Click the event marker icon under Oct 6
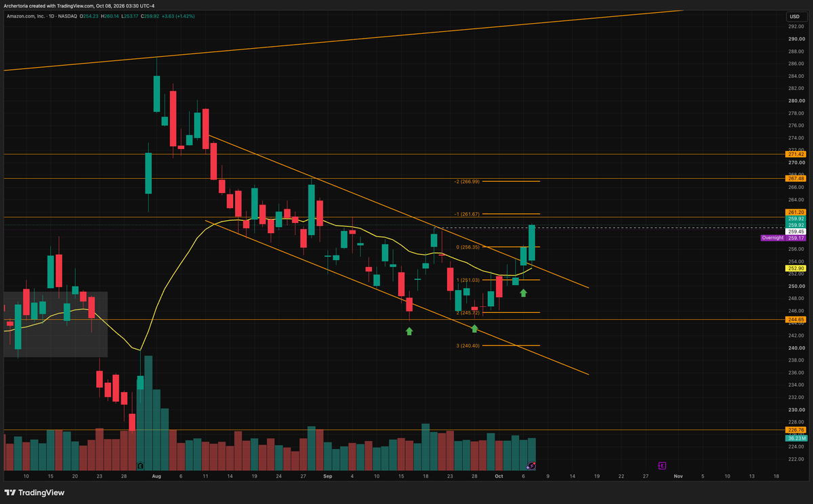813x504 pixels. click(532, 466)
